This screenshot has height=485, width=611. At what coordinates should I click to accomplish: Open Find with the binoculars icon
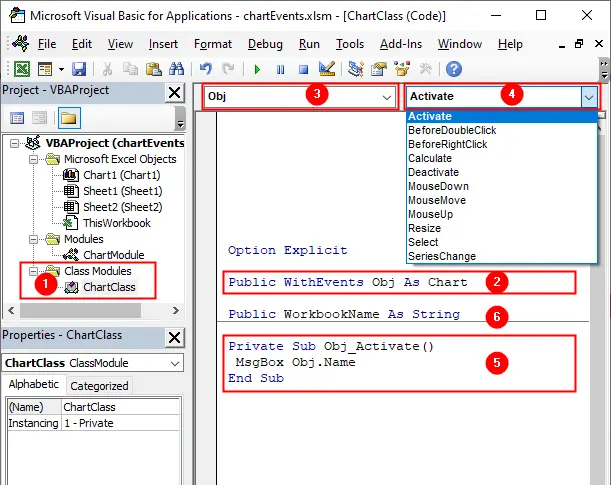tap(177, 69)
